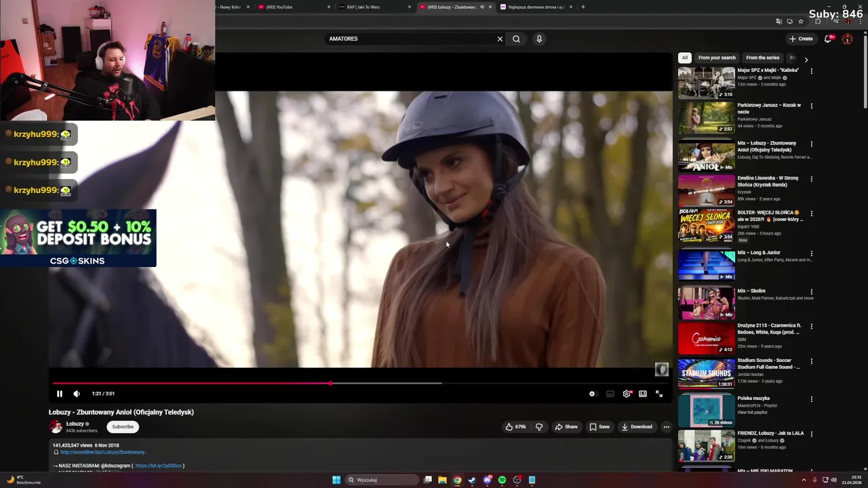Open Task View from taskbar

[x=428, y=480]
